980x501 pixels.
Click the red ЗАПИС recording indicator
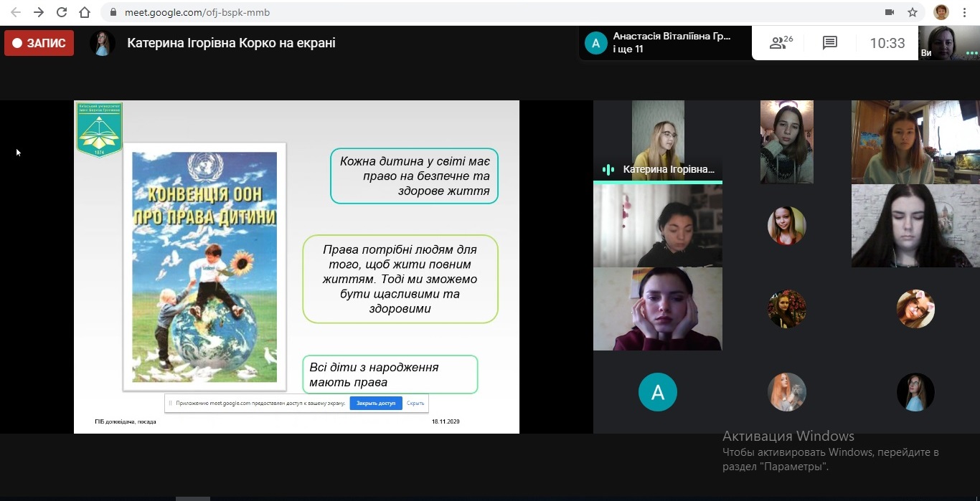pyautogui.click(x=39, y=43)
